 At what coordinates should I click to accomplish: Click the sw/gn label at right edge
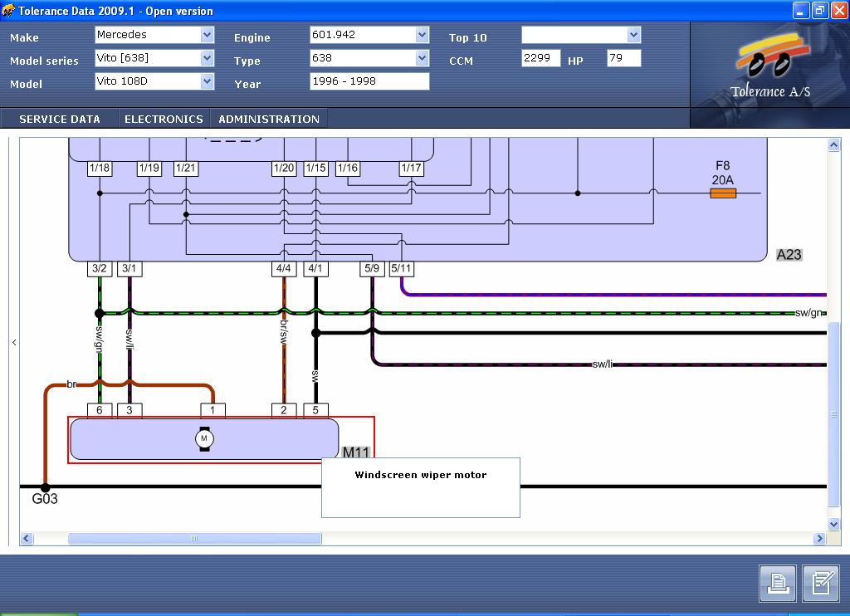click(x=808, y=313)
